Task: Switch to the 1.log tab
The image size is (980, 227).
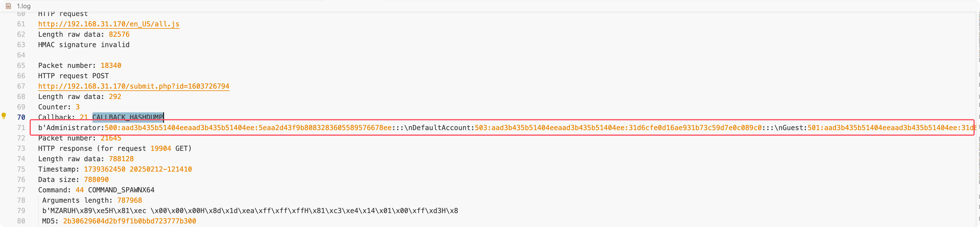Action: point(23,6)
